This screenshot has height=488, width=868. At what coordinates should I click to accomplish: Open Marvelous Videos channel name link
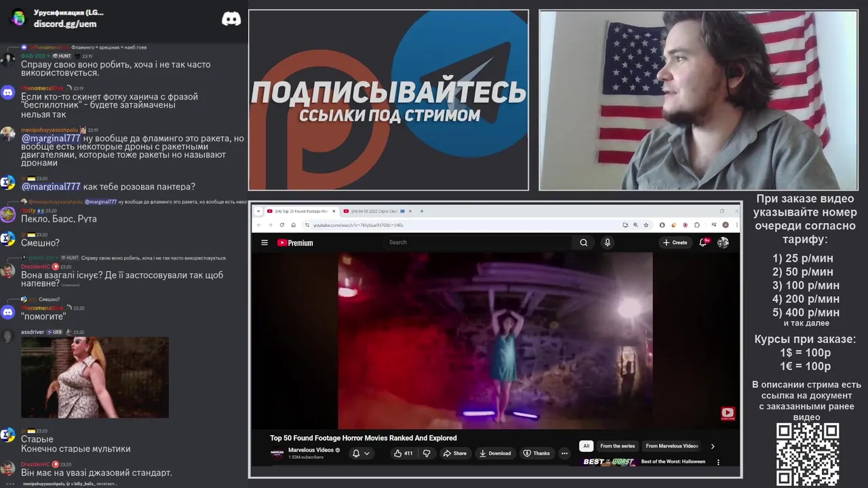[311, 450]
